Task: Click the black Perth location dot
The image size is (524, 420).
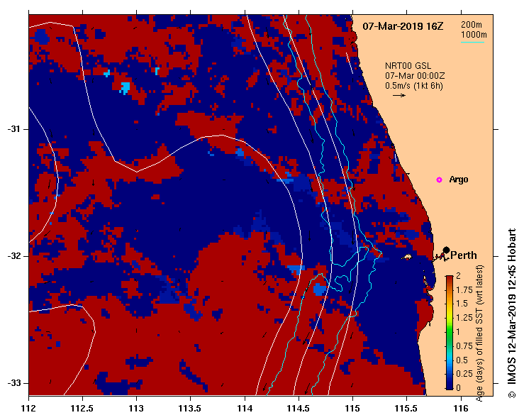Action: tap(446, 250)
